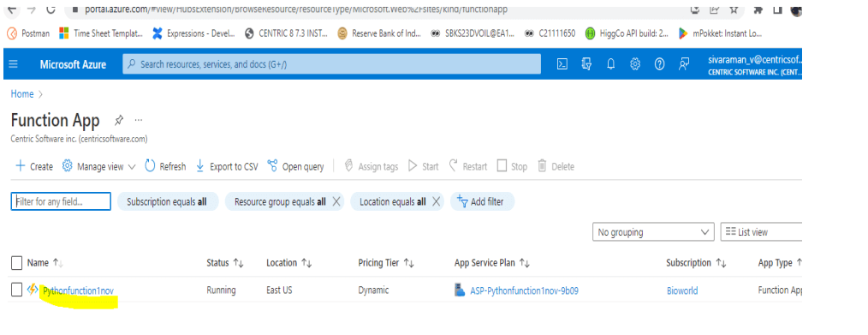Click the Restart toolbar button

(x=468, y=167)
